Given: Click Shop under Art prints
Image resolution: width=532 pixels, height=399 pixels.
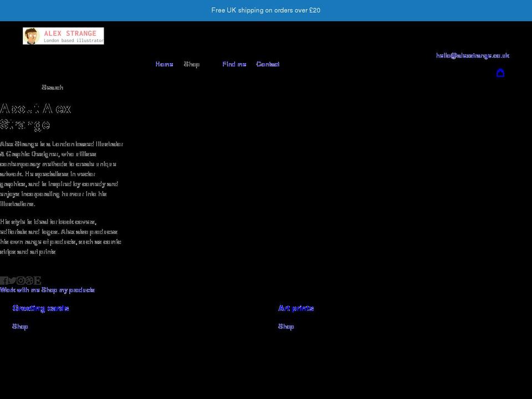Looking at the screenshot, I should pos(286,326).
